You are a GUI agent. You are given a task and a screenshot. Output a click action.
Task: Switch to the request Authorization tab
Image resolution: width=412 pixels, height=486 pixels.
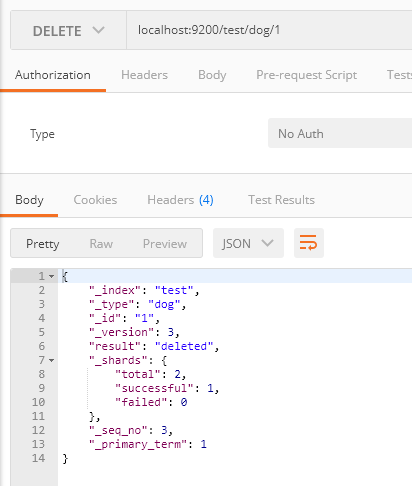point(53,75)
